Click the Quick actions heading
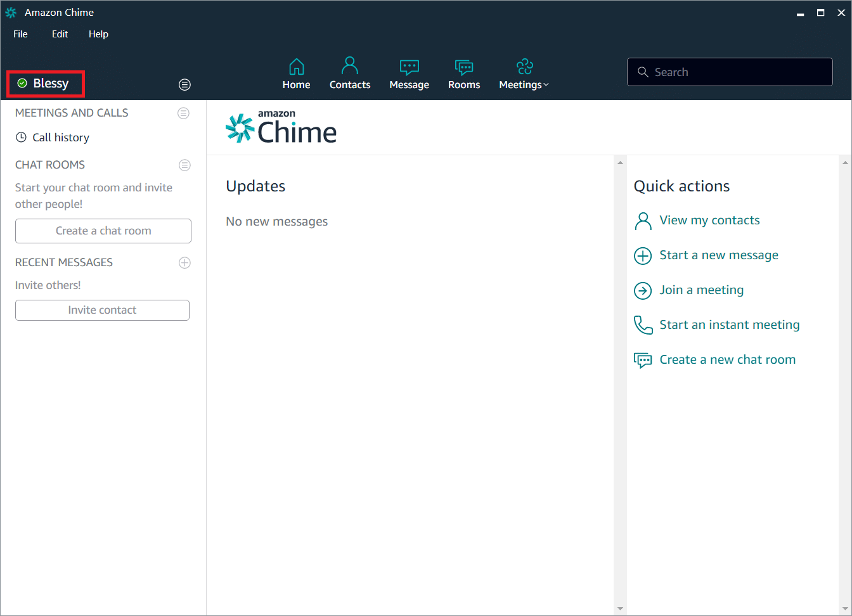 tap(681, 186)
